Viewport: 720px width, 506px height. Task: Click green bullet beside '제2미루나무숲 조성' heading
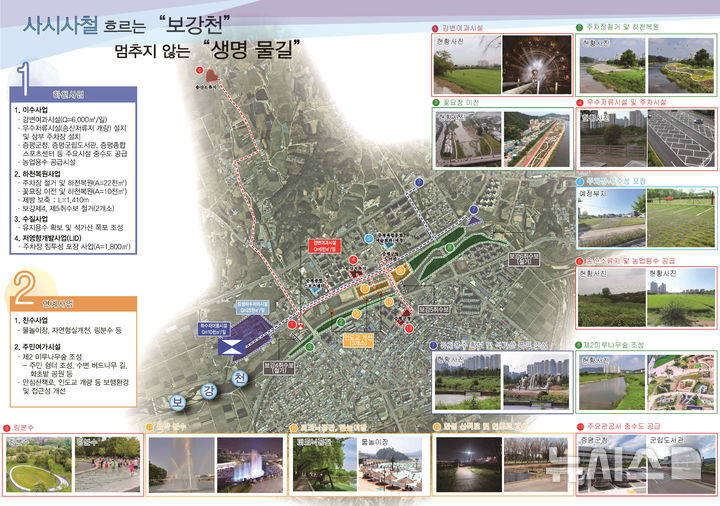(x=579, y=345)
